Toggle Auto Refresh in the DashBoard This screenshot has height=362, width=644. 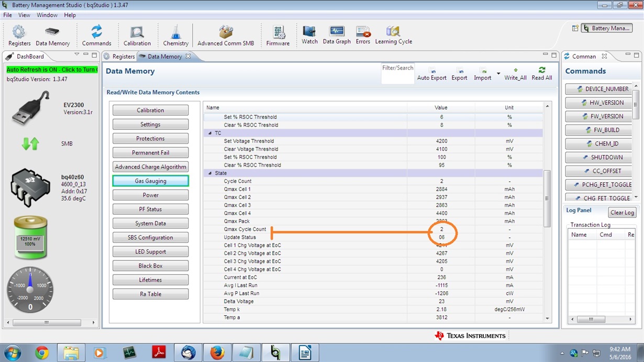click(x=52, y=70)
